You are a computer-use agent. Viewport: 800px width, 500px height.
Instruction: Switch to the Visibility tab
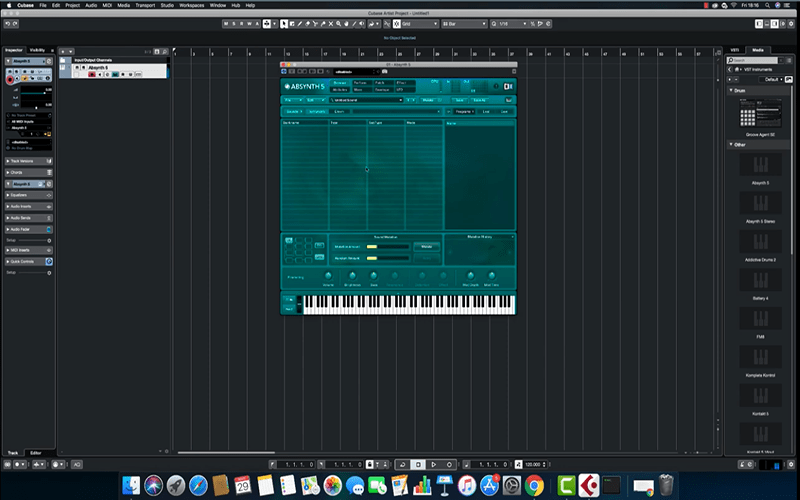(37, 50)
